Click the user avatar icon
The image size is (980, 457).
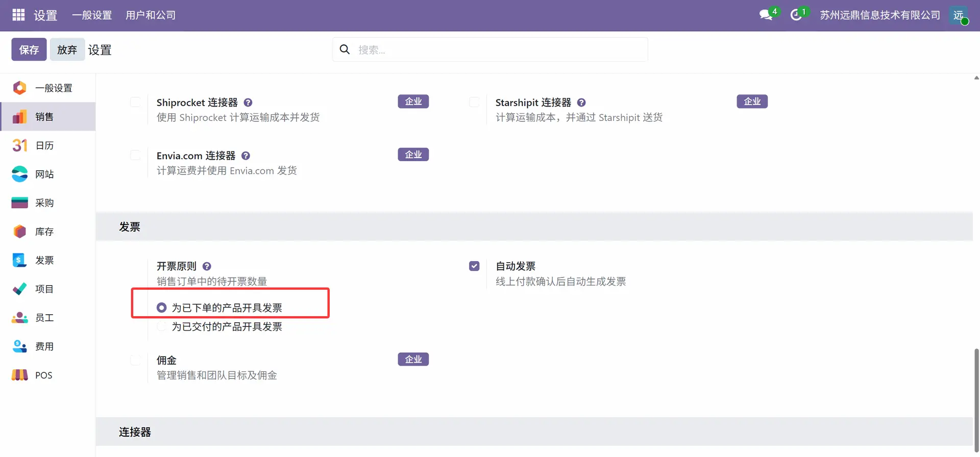click(959, 15)
